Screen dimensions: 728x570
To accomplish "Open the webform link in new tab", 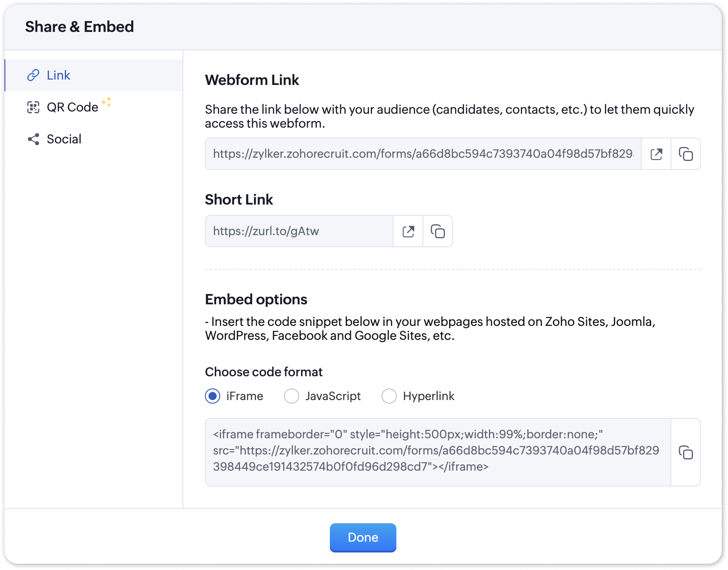I will pyautogui.click(x=656, y=154).
